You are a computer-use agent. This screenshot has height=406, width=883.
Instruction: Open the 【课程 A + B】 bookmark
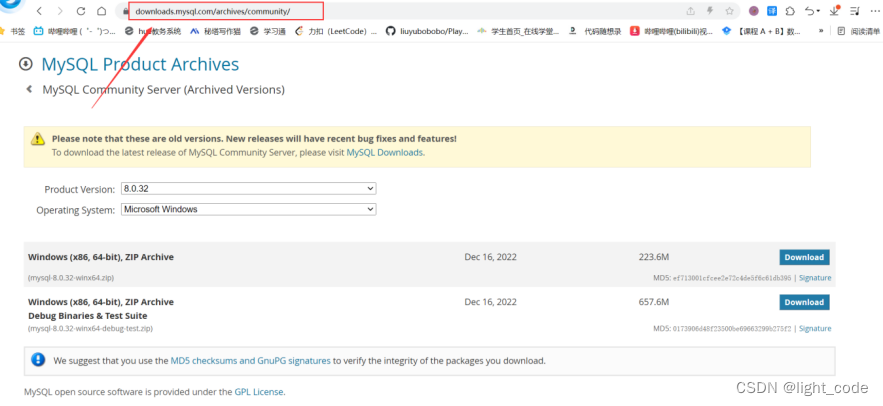(762, 32)
